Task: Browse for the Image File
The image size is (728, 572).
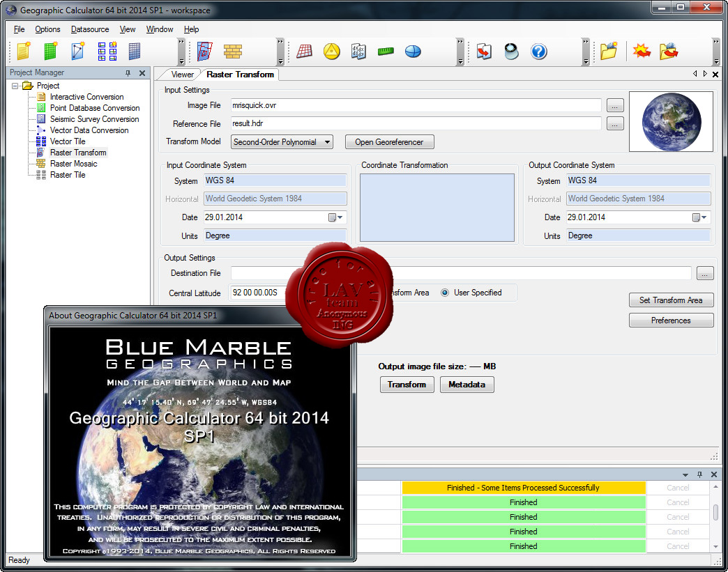Action: (x=615, y=106)
